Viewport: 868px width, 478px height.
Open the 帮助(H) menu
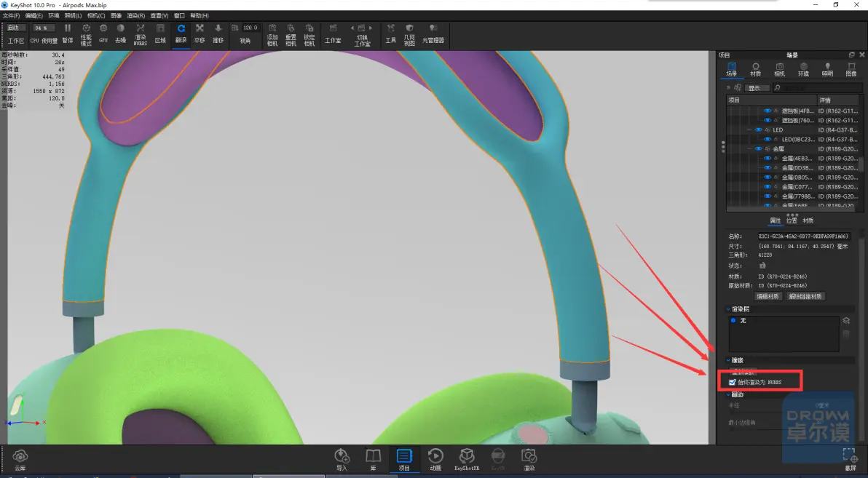(x=200, y=15)
